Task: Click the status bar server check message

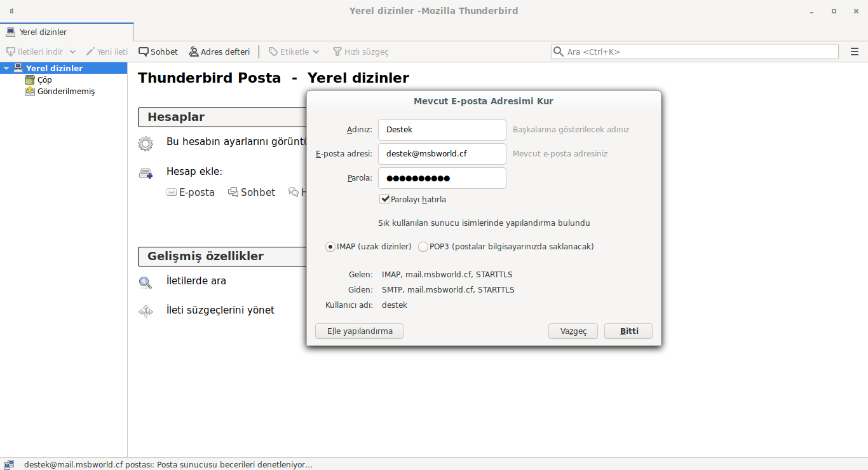Action: coord(168,465)
